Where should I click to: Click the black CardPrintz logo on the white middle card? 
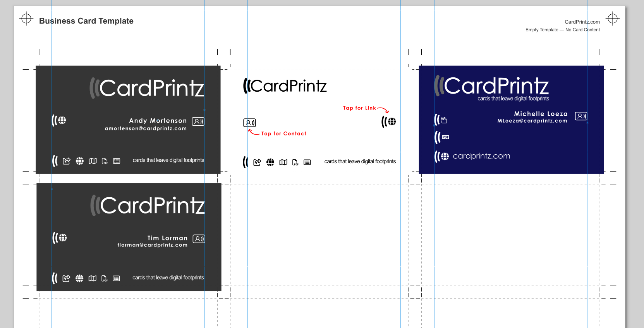(285, 86)
